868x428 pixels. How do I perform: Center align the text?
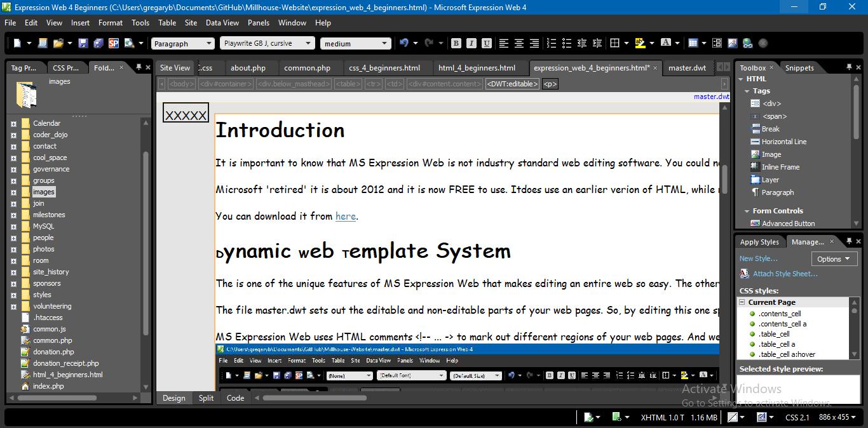(519, 43)
